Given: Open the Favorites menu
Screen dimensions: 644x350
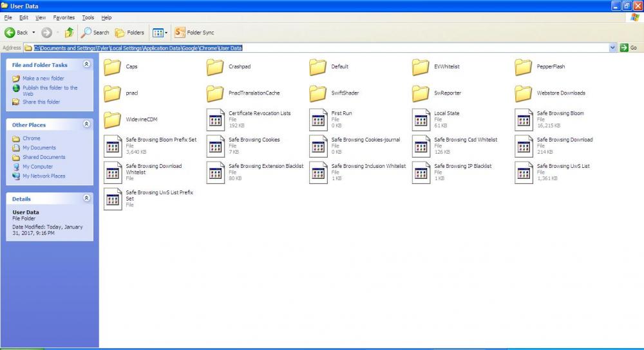Looking at the screenshot, I should pos(64,17).
